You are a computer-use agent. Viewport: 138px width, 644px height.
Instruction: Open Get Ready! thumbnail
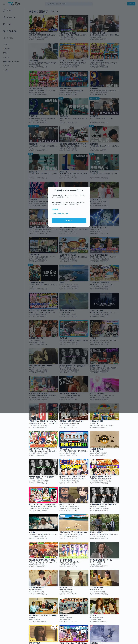point(44,51)
